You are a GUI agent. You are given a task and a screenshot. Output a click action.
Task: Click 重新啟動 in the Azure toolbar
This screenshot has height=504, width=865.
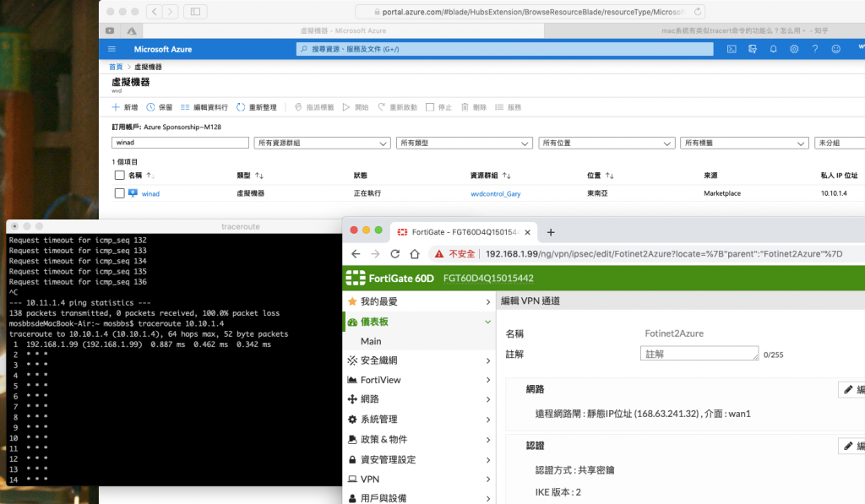397,107
